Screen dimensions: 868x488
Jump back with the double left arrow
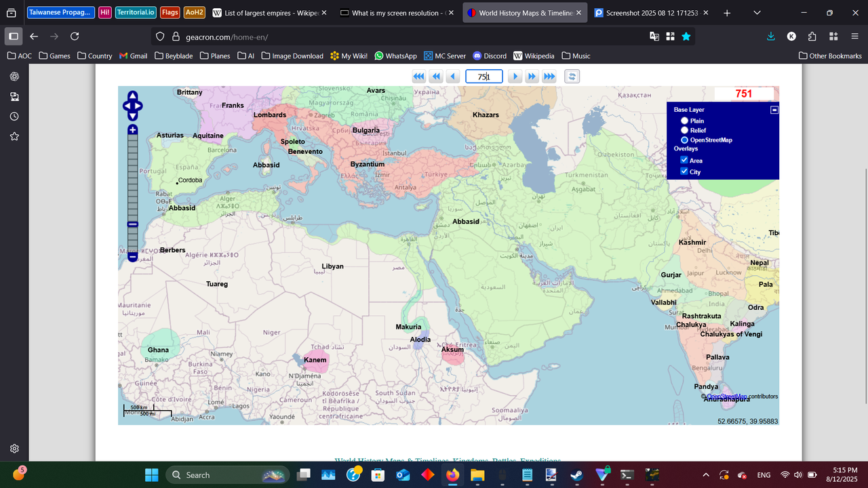coord(436,77)
